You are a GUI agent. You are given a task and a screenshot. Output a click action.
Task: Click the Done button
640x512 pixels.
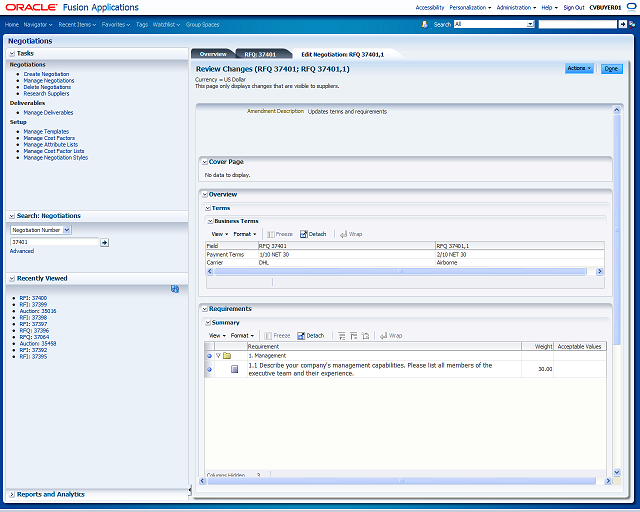(x=611, y=69)
